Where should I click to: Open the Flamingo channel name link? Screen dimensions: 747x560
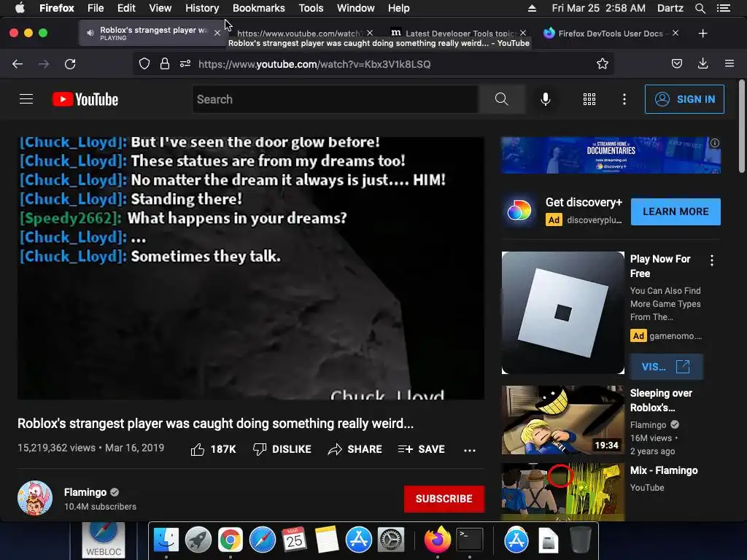pos(85,492)
